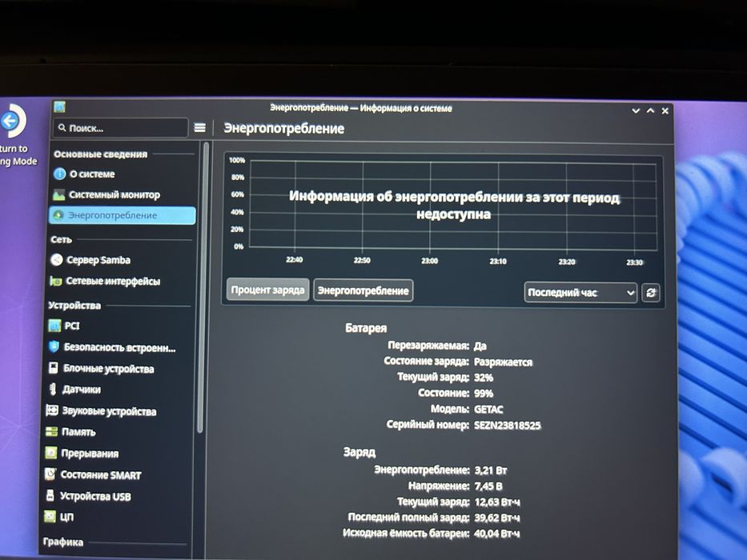Image resolution: width=747 pixels, height=560 pixels.
Task: Switch graph to Процент заряда
Action: click(x=267, y=290)
